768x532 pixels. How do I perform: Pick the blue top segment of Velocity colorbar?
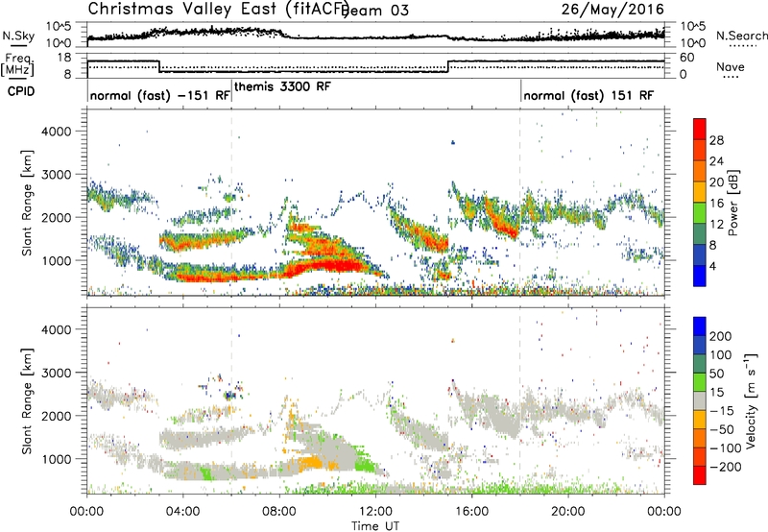700,326
